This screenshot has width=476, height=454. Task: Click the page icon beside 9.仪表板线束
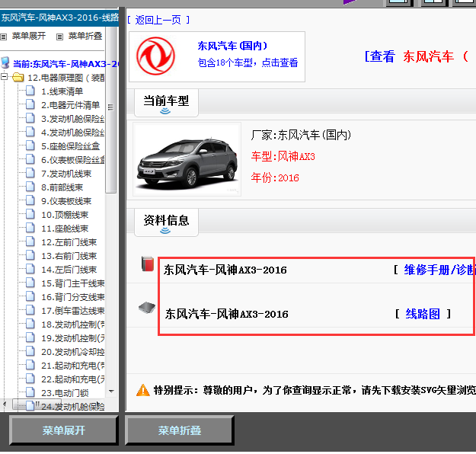(x=30, y=200)
